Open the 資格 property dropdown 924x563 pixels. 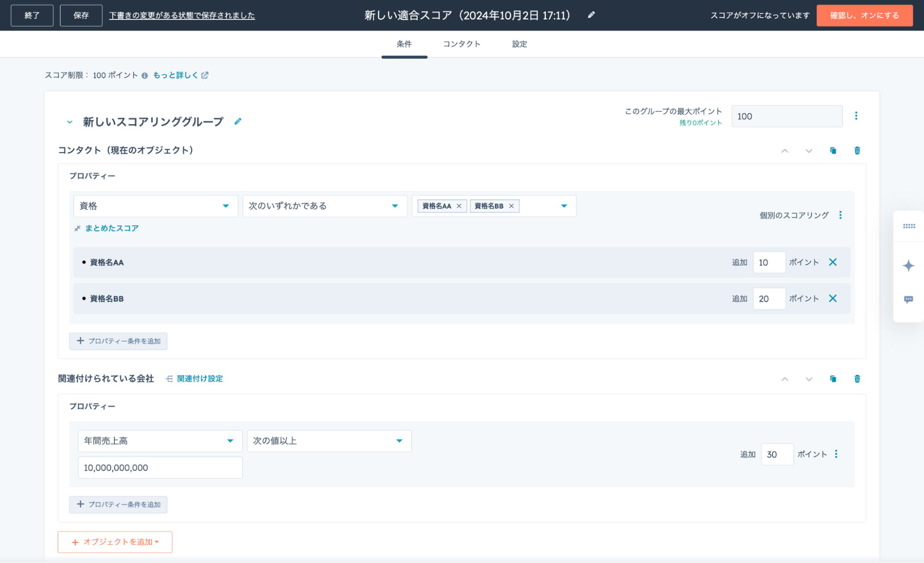tap(156, 206)
